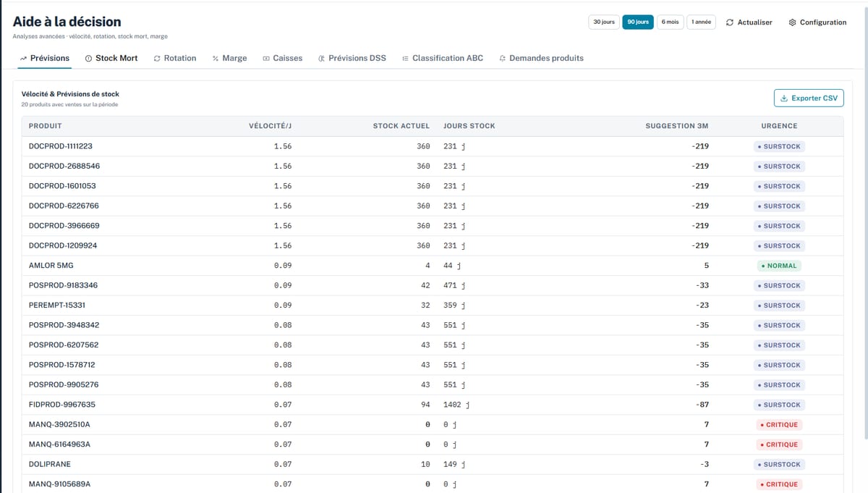Click the list icon of Classification ABC
Viewport: 868px width, 493px height.
pyautogui.click(x=405, y=58)
